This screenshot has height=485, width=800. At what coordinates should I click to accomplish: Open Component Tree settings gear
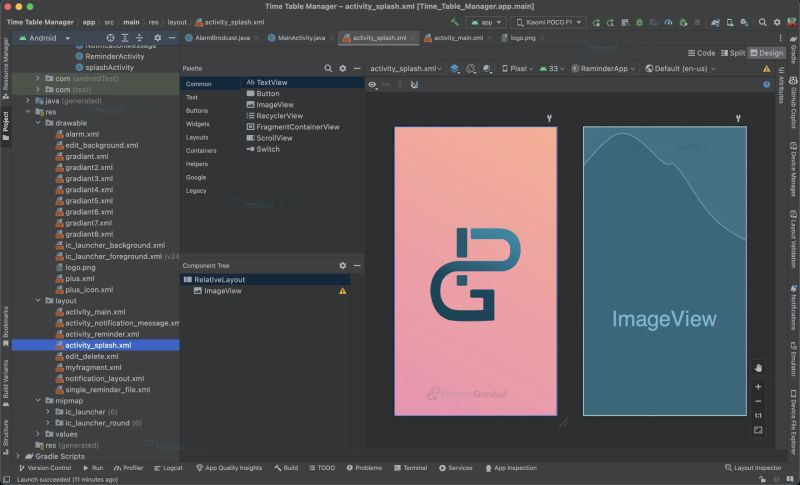(x=343, y=266)
